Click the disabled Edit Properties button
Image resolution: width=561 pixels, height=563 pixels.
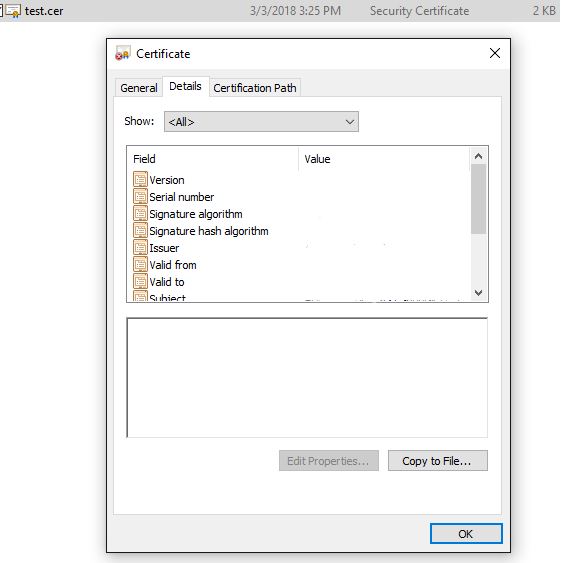coord(328,461)
